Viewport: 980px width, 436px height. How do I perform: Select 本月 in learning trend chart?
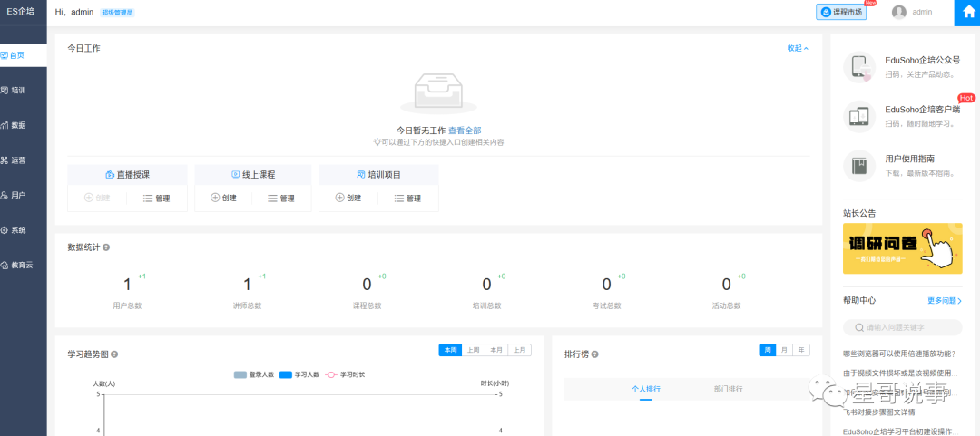(x=496, y=350)
